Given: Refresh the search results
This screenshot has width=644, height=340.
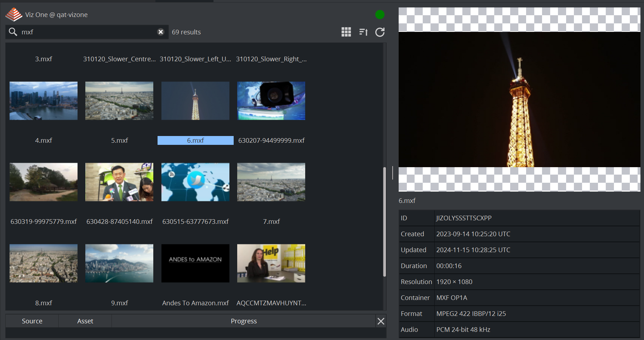Looking at the screenshot, I should (380, 32).
